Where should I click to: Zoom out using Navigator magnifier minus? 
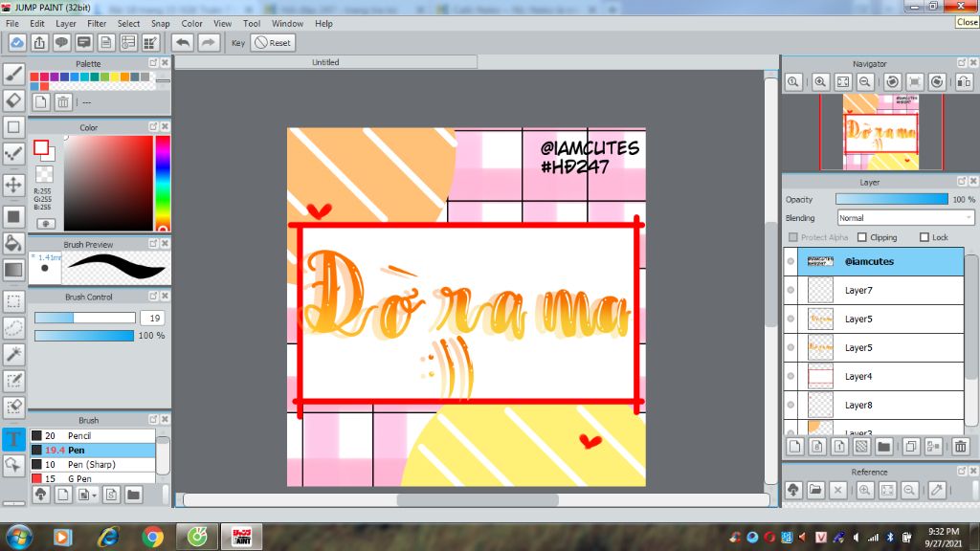[865, 82]
